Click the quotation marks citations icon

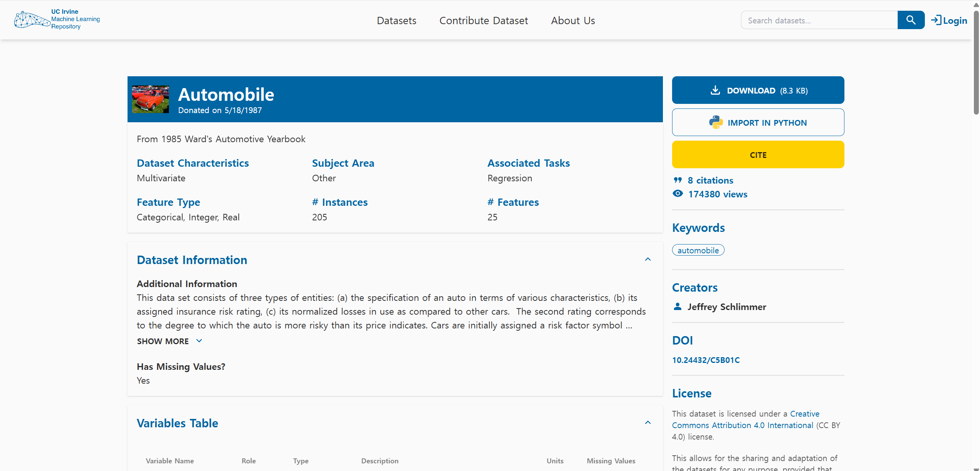tap(677, 180)
